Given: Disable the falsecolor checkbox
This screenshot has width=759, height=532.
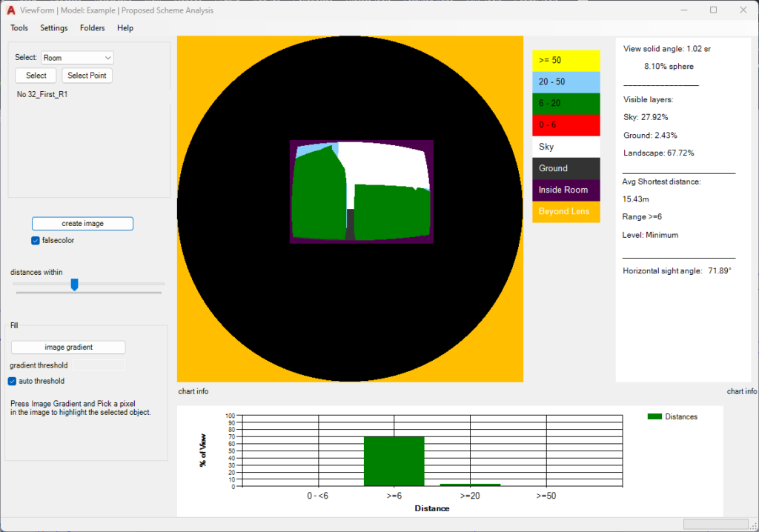Looking at the screenshot, I should tap(36, 241).
